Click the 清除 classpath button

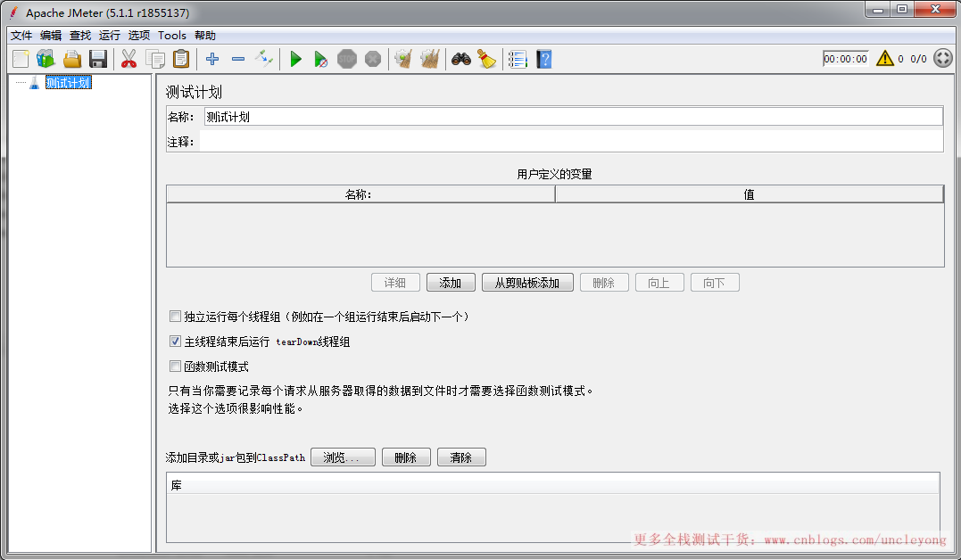click(461, 457)
